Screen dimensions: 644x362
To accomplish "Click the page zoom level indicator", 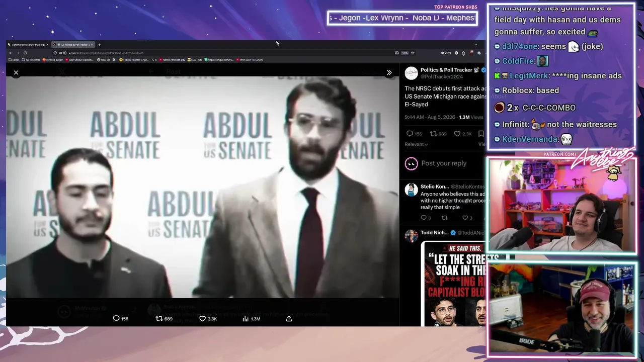I will [x=405, y=53].
